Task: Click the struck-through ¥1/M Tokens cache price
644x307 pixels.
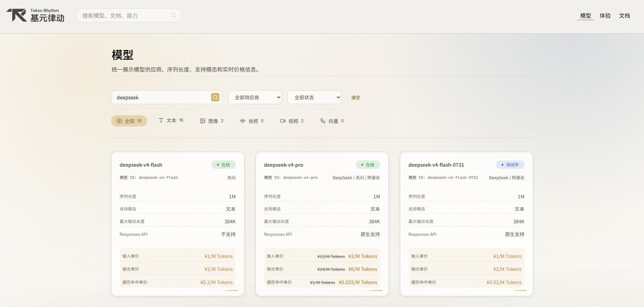Action: coord(323,283)
